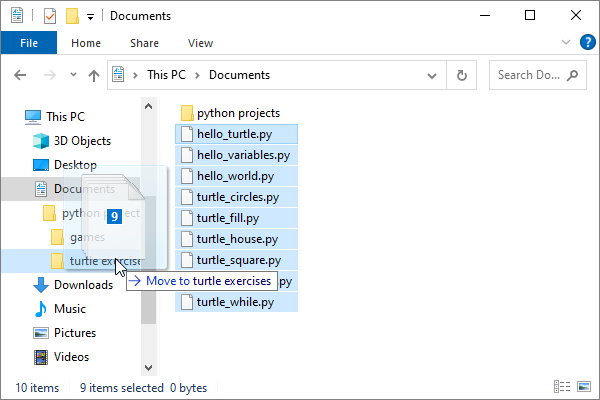Go forward with the Forward arrow

[50, 75]
